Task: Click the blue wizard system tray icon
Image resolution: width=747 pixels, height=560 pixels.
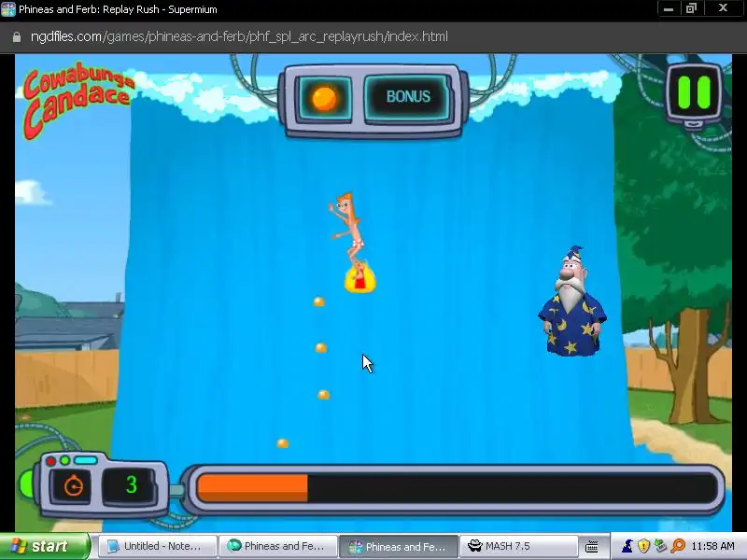Action: coord(627,546)
